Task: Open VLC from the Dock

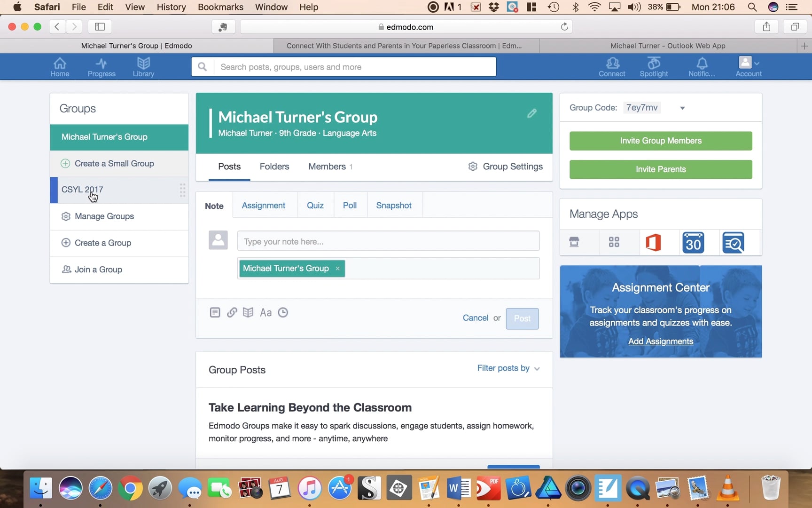Action: (728, 488)
